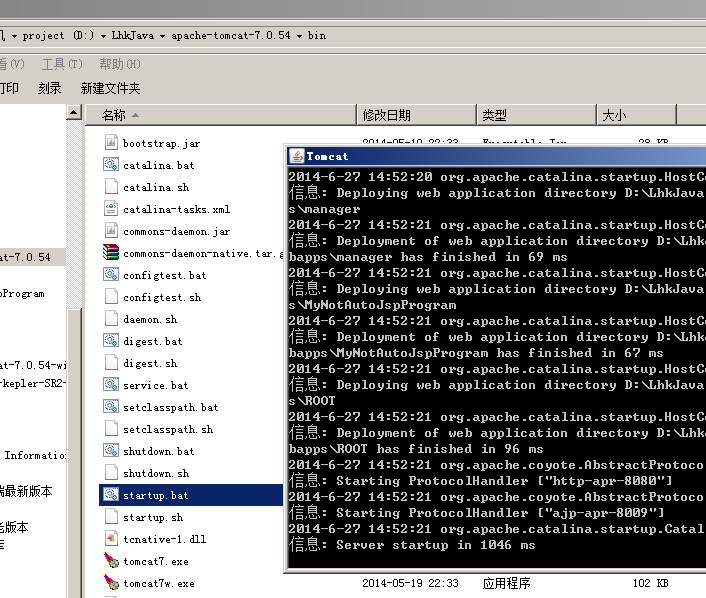Open the 工具(T) menu
This screenshot has height=598, width=706.
pos(62,64)
